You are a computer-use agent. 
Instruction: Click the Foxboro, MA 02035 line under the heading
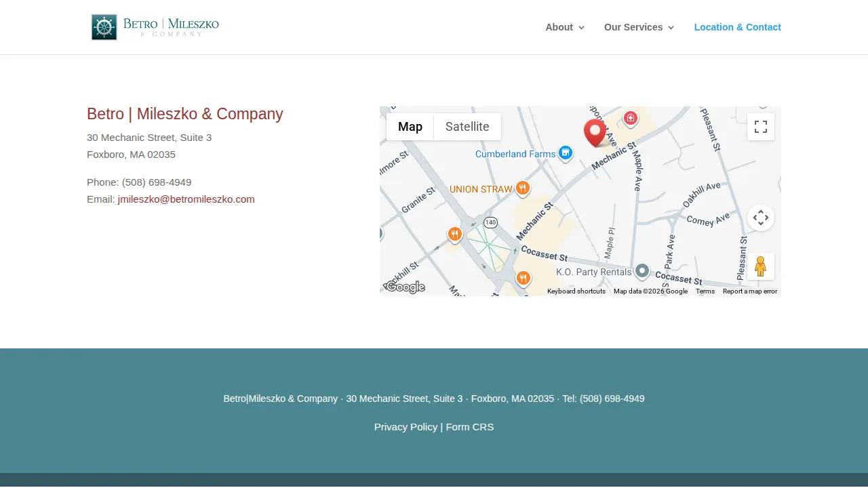click(x=132, y=155)
